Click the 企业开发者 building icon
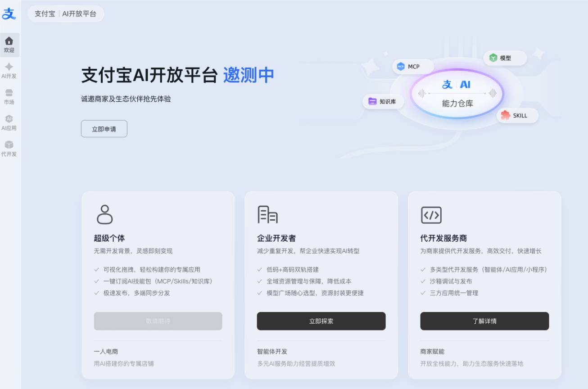This screenshot has width=588, height=389. click(267, 214)
